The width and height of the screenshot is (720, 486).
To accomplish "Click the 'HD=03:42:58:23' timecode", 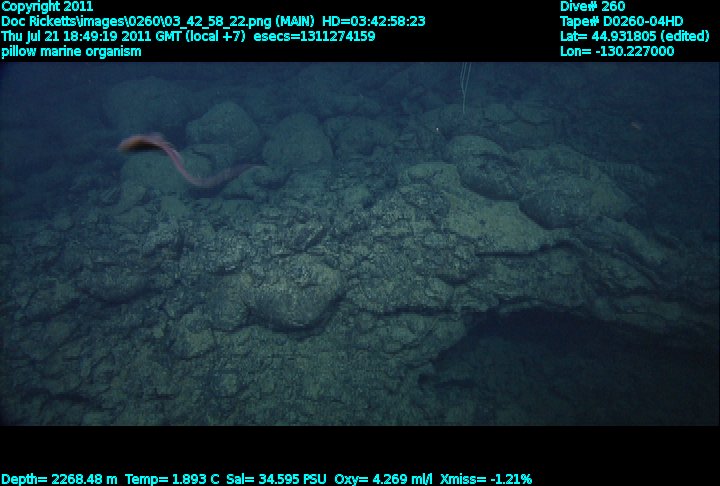I will 373,21.
